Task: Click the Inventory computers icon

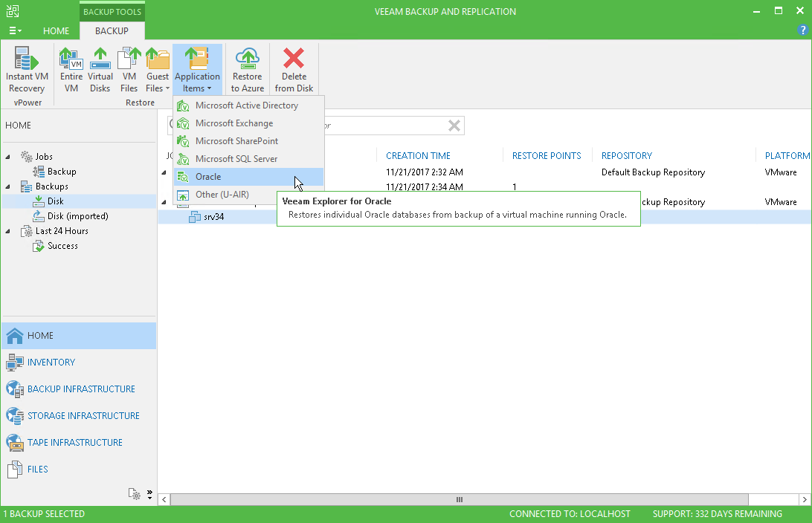Action: 15,363
